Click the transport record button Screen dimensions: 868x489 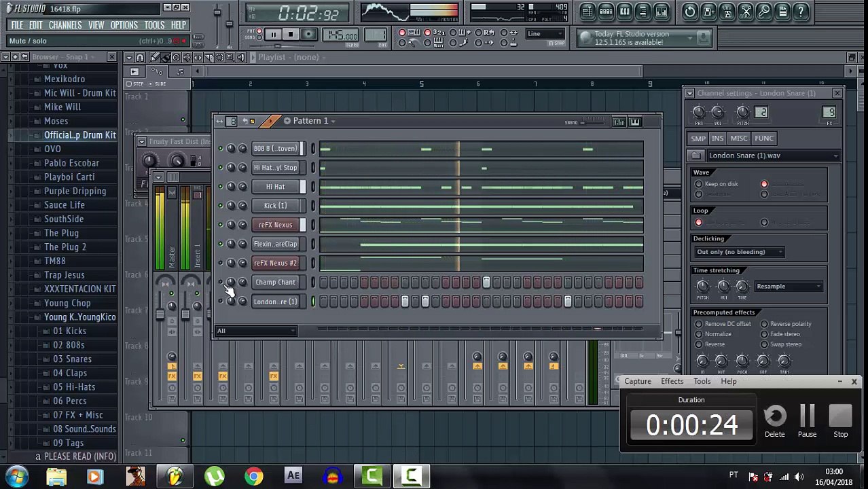pyautogui.click(x=308, y=35)
